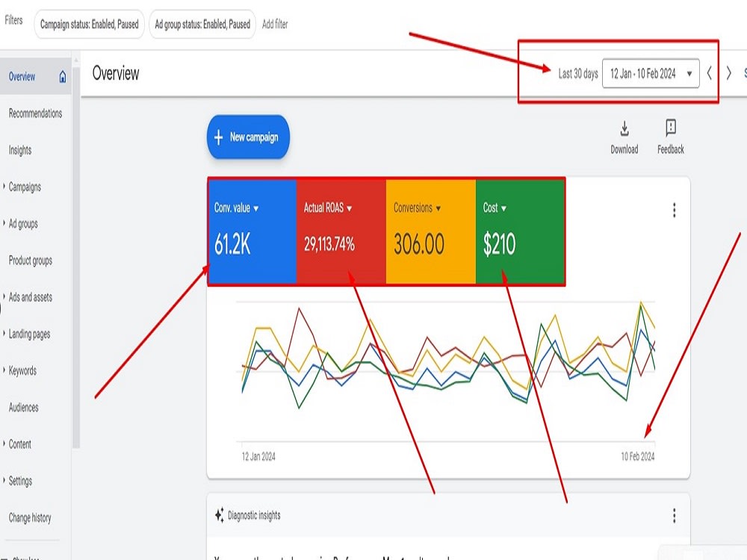Click the New campaign button

(248, 137)
